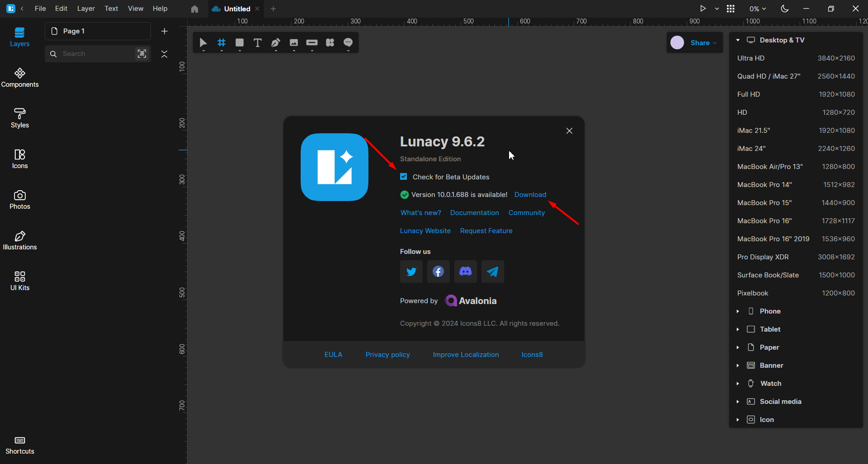The height and width of the screenshot is (464, 868).
Task: Open the play options dropdown arrow
Action: coord(717,9)
